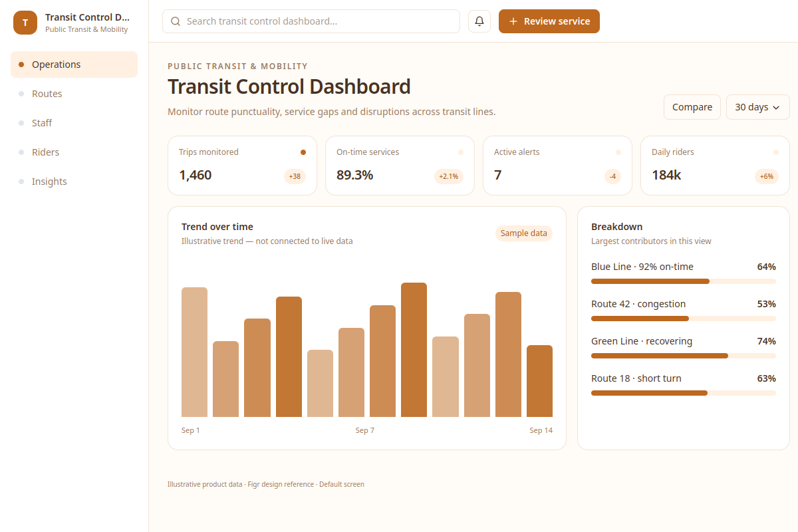Open the Trips monitored card
The image size is (798, 532).
pyautogui.click(x=242, y=166)
